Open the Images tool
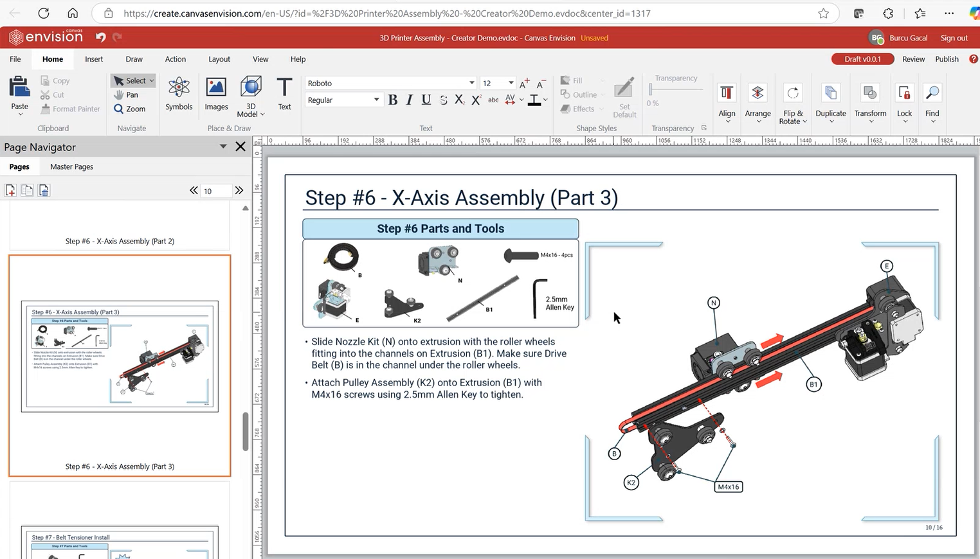Screen dimensions: 980x559 pos(216,88)
